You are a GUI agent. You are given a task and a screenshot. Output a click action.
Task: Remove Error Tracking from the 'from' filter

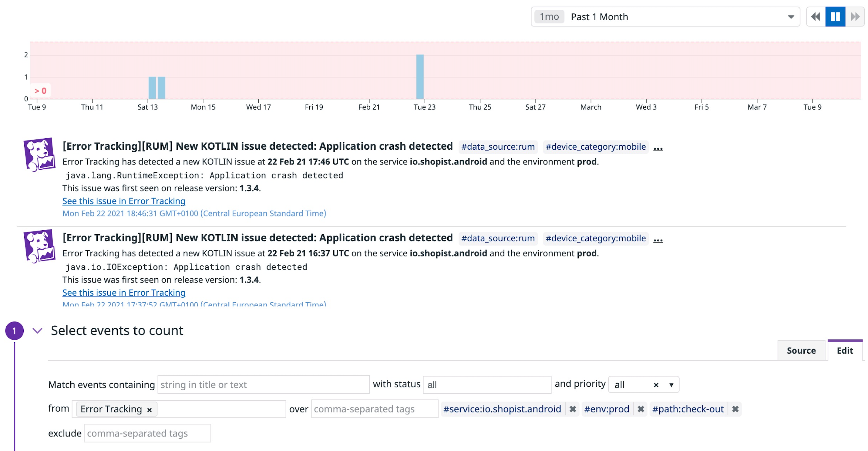pos(149,409)
